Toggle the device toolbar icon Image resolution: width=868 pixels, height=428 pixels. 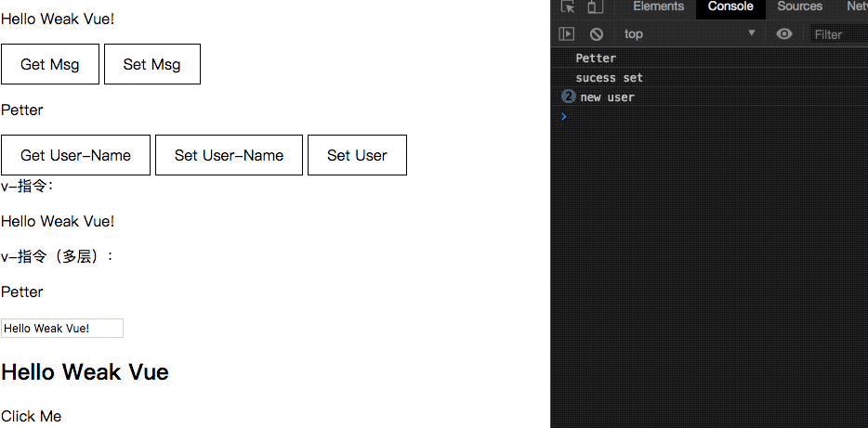pyautogui.click(x=595, y=6)
